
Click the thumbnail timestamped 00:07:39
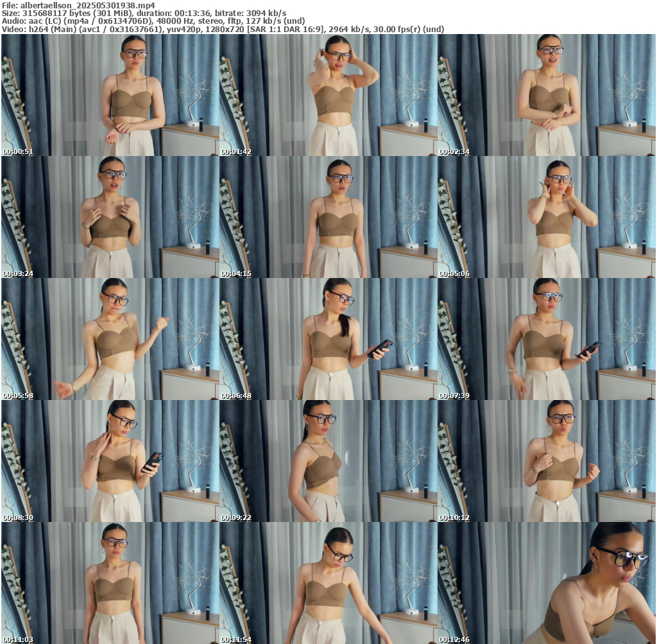pos(547,339)
